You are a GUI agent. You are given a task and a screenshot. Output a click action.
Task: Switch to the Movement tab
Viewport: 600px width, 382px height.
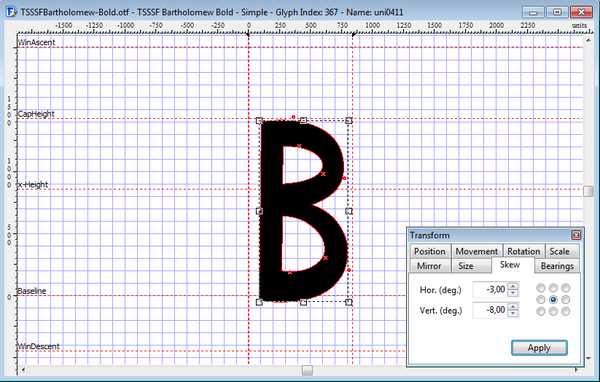pos(476,251)
